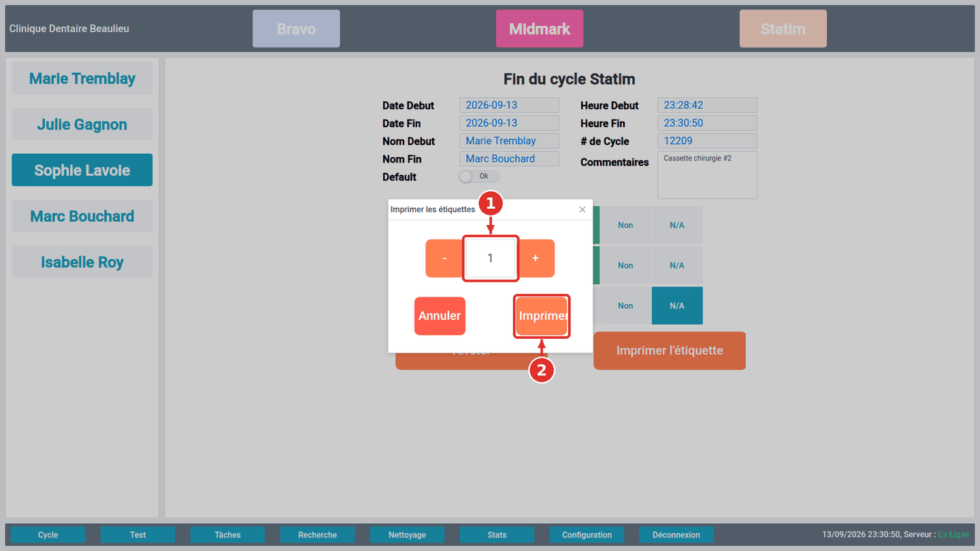Click the Nom Fin field
This screenshot has height=551, width=980.
click(509, 158)
